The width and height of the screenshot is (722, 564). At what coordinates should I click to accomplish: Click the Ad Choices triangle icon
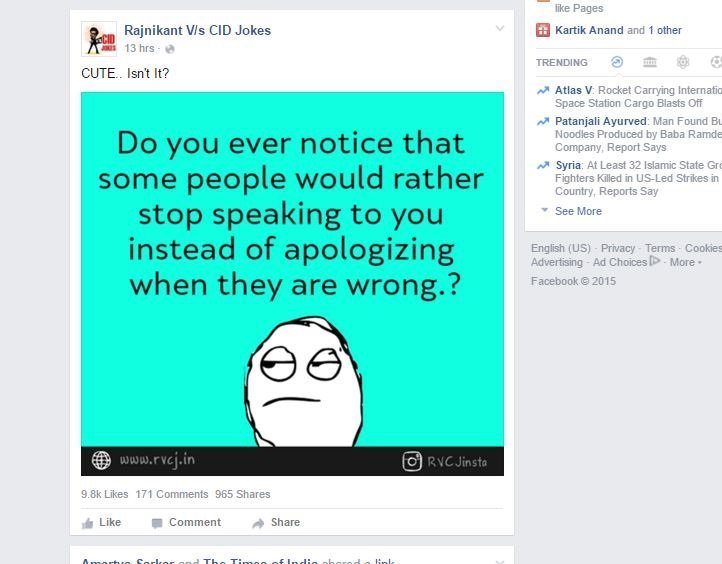point(654,262)
